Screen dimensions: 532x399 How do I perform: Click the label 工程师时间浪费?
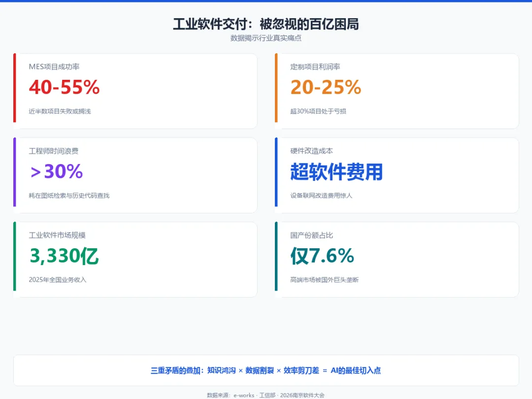point(54,151)
